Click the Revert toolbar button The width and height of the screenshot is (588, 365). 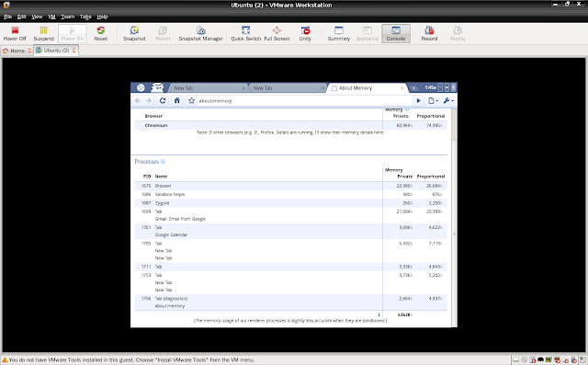click(163, 34)
